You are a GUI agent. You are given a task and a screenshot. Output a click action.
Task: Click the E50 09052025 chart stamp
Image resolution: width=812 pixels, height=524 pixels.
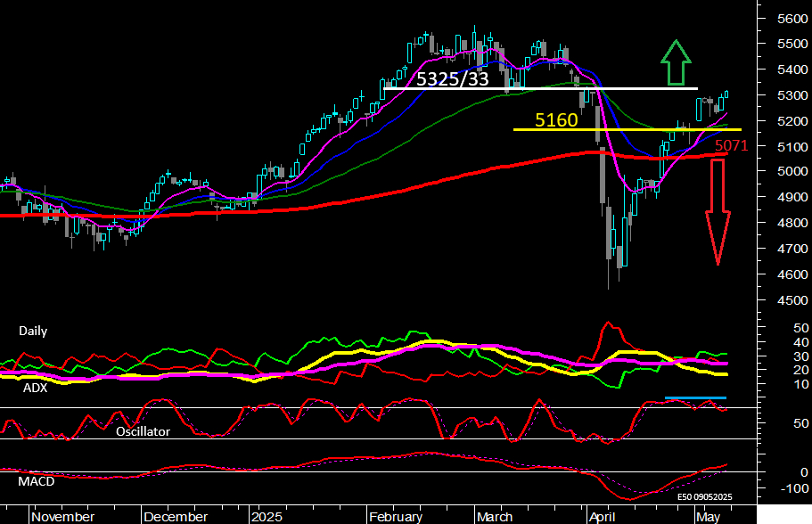coord(705,497)
